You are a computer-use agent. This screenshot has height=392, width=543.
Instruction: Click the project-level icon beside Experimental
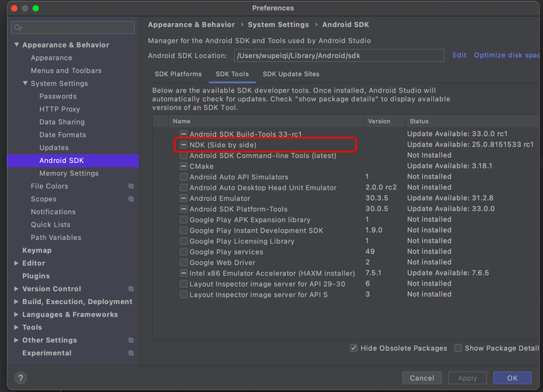pyautogui.click(x=131, y=353)
